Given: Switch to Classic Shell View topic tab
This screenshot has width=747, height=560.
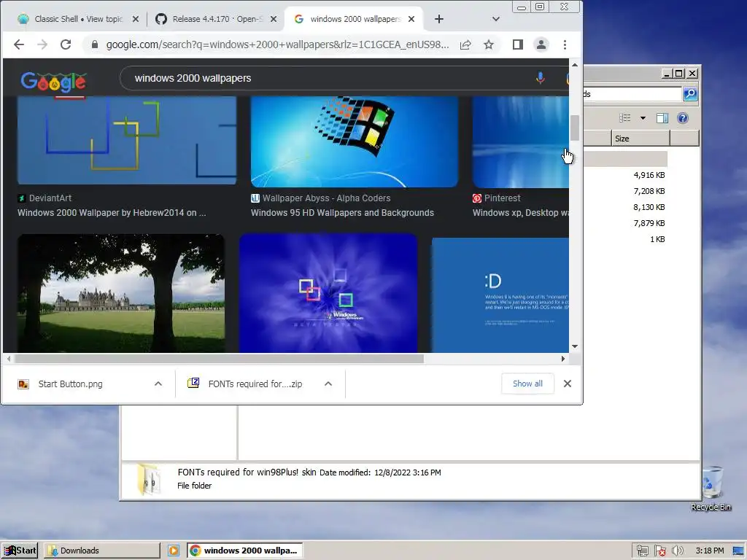Looking at the screenshot, I should click(x=79, y=19).
